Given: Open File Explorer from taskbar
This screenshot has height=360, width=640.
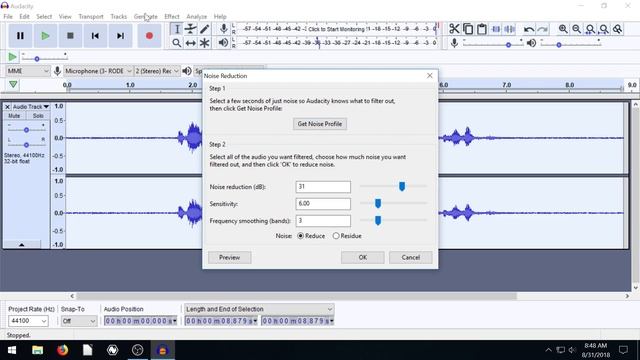Looking at the screenshot, I should (38, 350).
